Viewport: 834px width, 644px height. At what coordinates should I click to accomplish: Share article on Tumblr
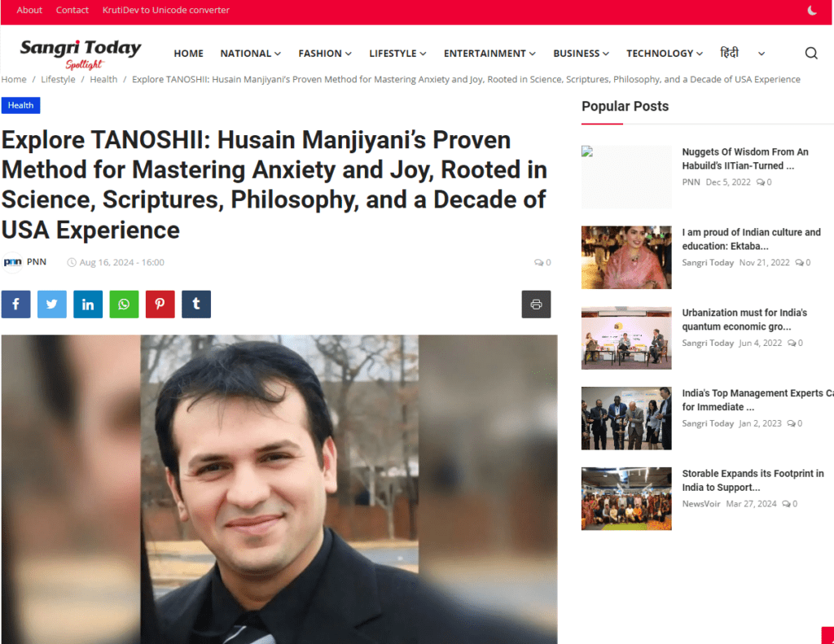[196, 304]
